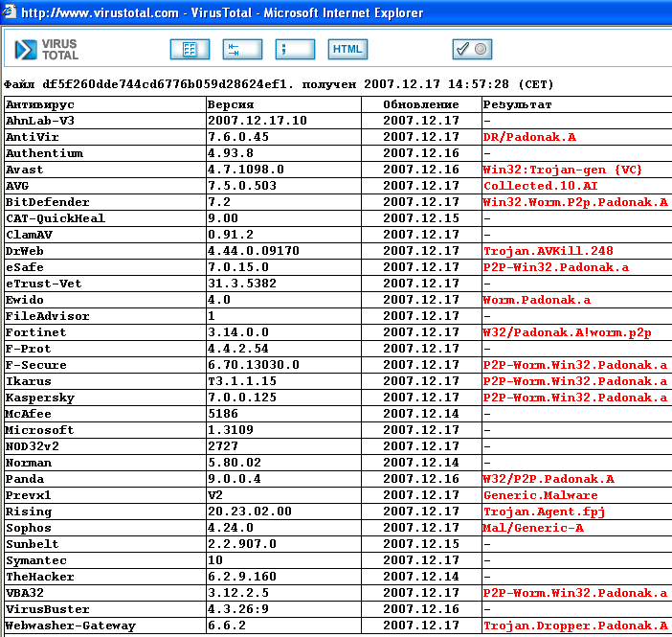Click TheHacker version 6.2.9.160
Image resolution: width=672 pixels, height=637 pixels.
[242, 578]
